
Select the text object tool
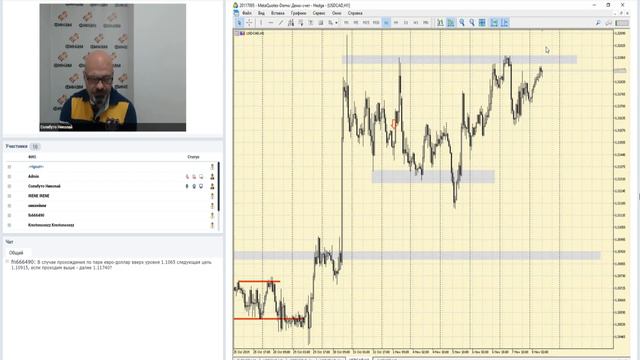311,22
